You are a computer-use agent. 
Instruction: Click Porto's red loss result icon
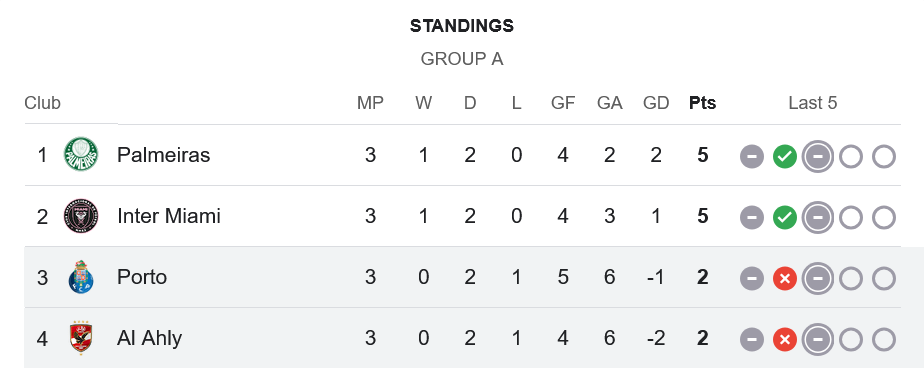pyautogui.click(x=785, y=279)
